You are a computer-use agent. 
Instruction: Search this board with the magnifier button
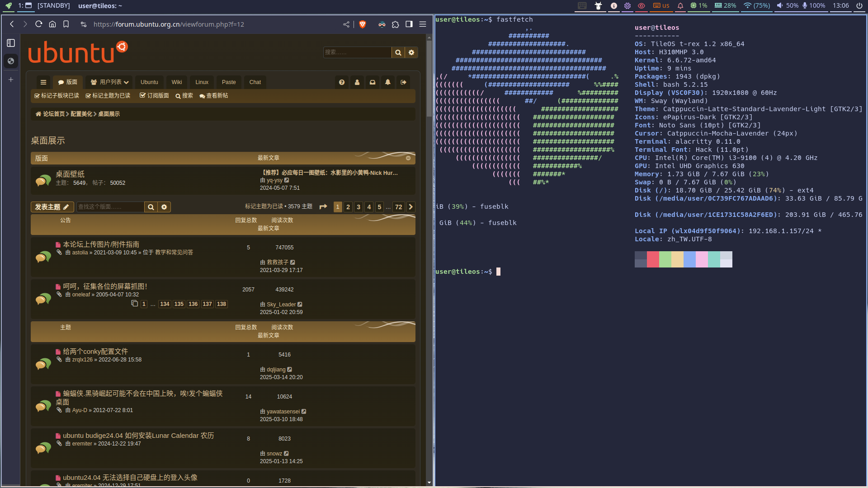[x=151, y=207]
